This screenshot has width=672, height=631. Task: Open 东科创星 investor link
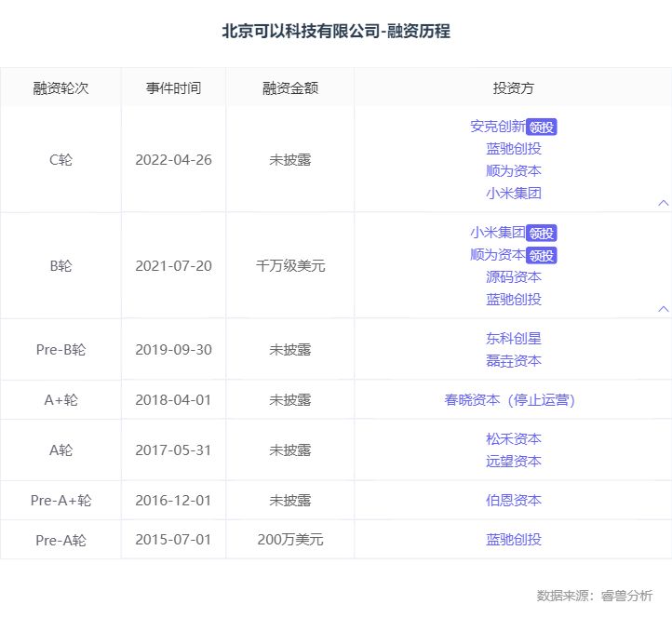click(514, 339)
